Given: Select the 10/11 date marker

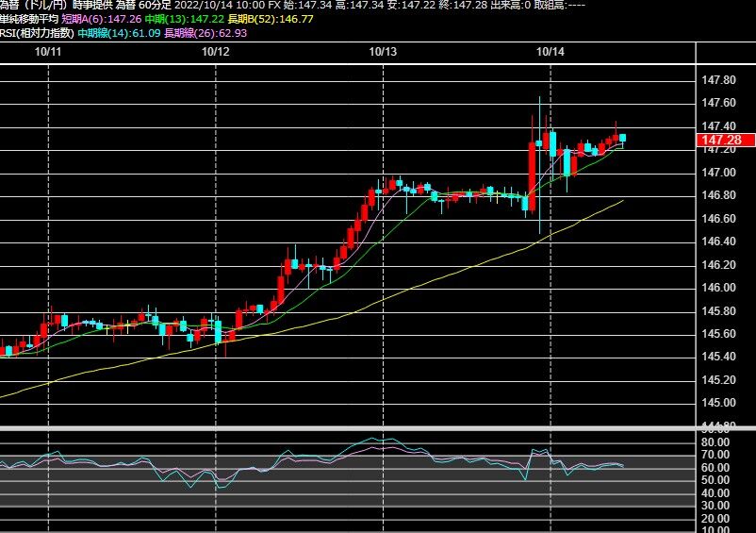Looking at the screenshot, I should (x=48, y=52).
